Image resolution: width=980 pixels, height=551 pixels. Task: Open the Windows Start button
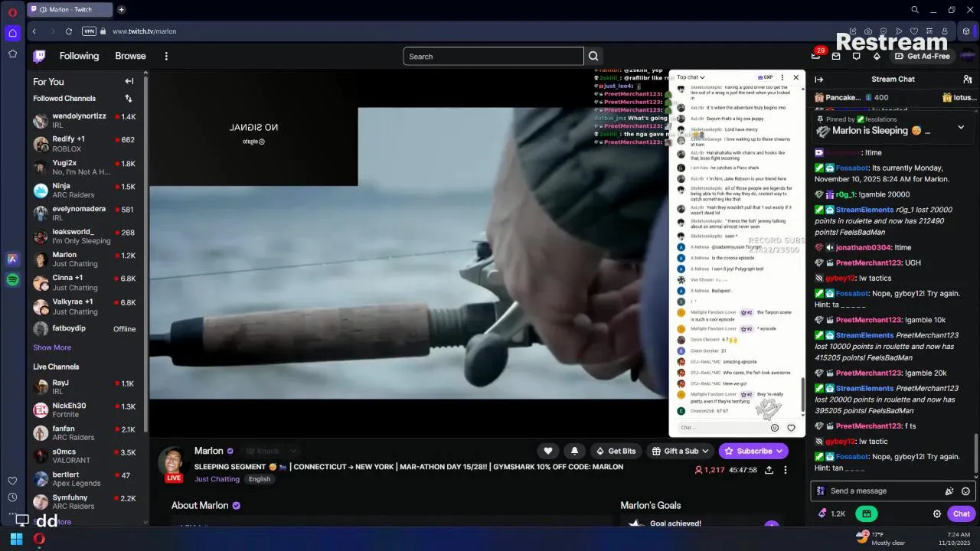coord(16,539)
